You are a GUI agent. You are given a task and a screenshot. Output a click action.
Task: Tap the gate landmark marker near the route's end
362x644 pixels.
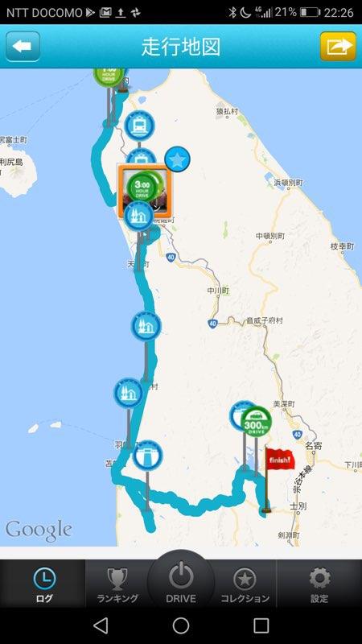click(148, 456)
